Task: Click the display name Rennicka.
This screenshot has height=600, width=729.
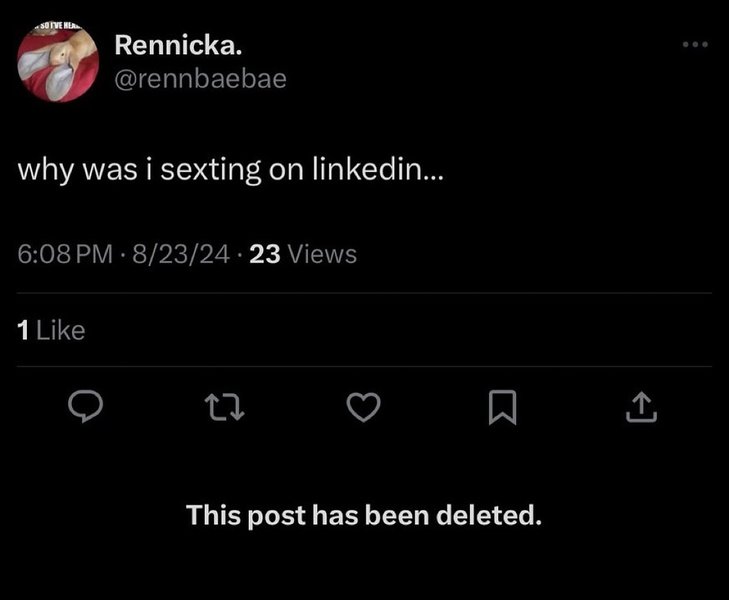Action: pyautogui.click(x=178, y=45)
